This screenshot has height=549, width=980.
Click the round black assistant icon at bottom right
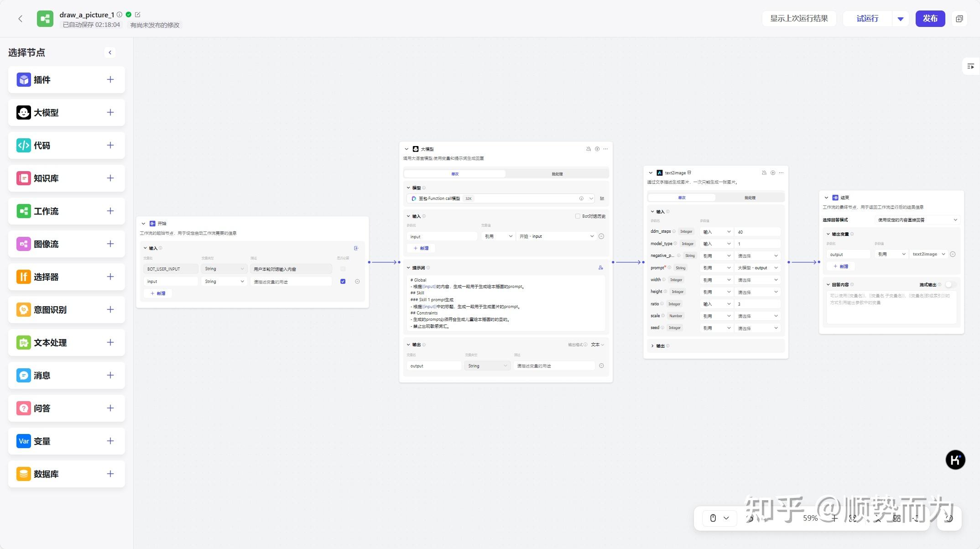(955, 460)
